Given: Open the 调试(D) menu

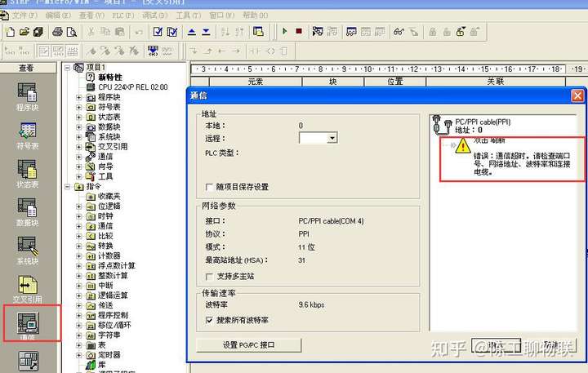Looking at the screenshot, I should pyautogui.click(x=155, y=16).
